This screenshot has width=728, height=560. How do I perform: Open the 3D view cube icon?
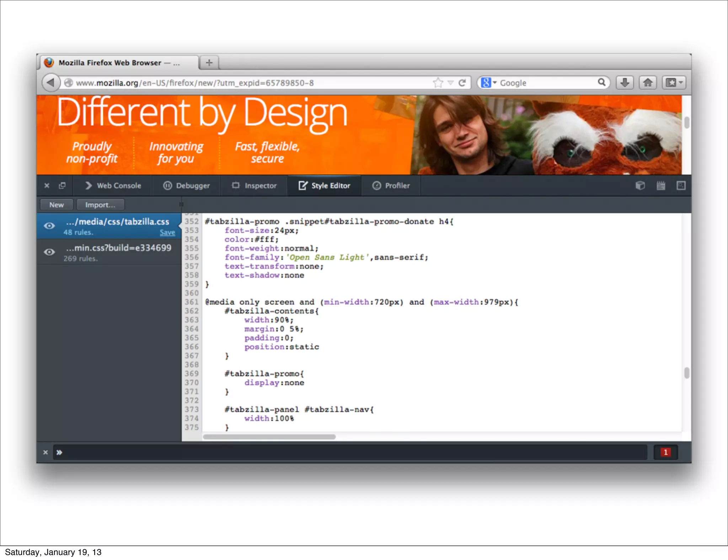click(x=640, y=185)
